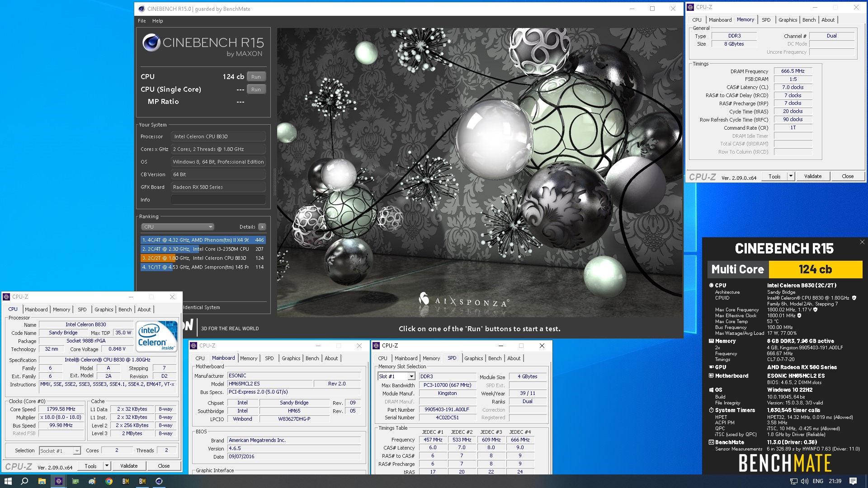Click the CPU chip icon in BenchMate panel

(711, 285)
